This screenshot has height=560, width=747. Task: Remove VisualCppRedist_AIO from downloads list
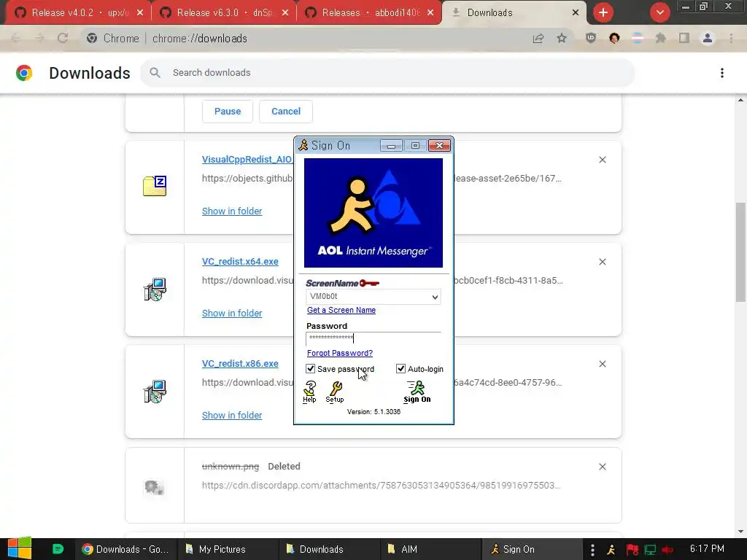pos(602,160)
